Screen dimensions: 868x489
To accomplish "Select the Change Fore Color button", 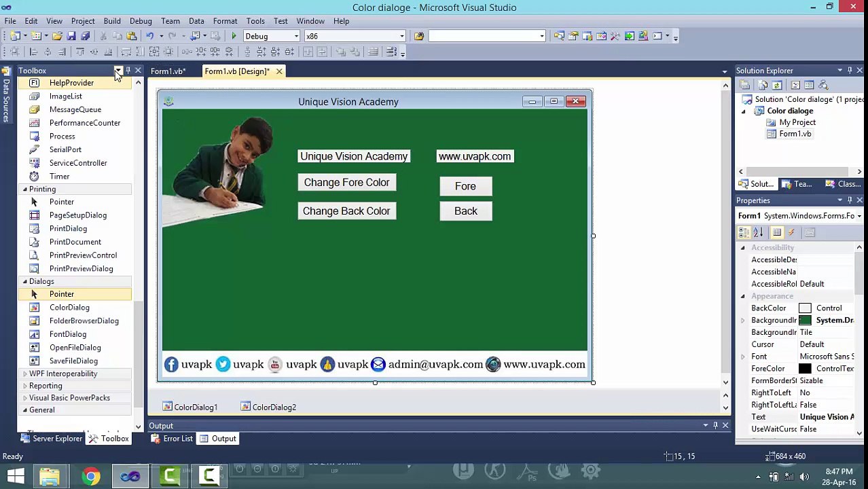I will coord(346,183).
